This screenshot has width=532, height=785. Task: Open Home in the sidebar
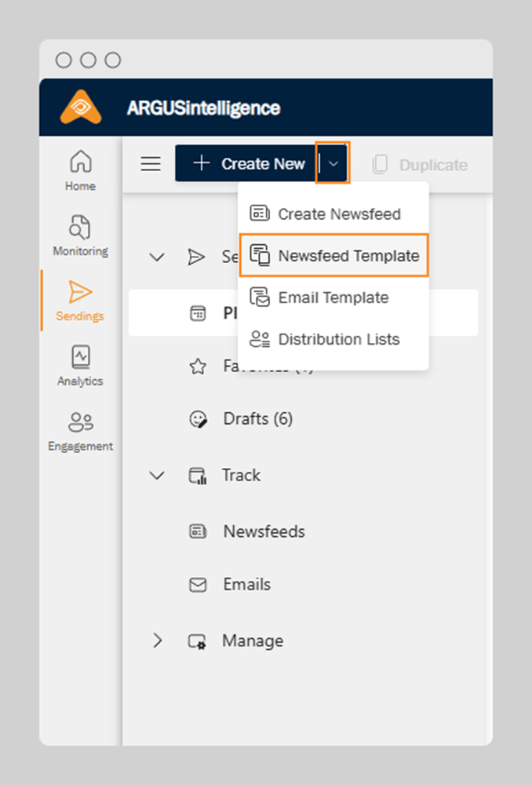click(81, 170)
